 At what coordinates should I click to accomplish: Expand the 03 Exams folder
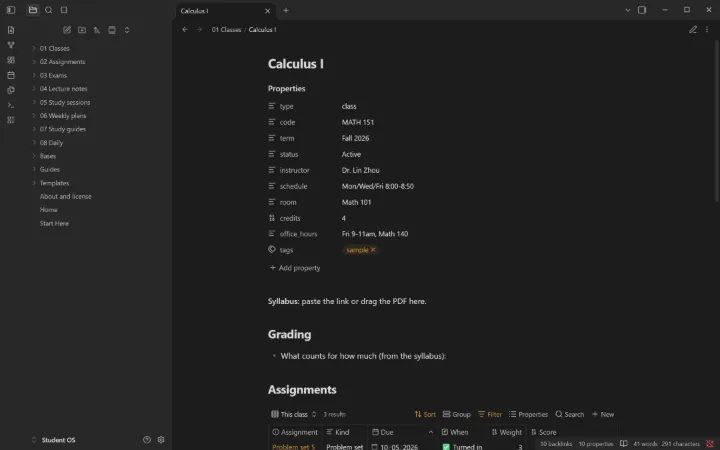coord(34,75)
